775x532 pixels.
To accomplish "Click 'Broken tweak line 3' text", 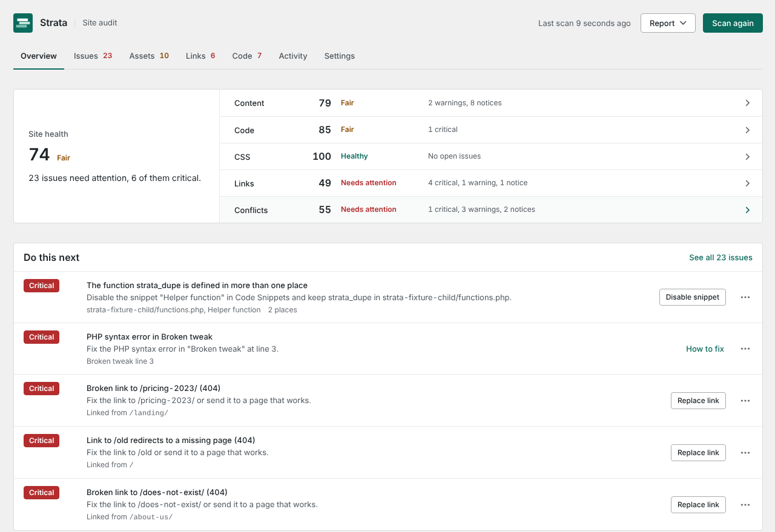I will pos(120,361).
